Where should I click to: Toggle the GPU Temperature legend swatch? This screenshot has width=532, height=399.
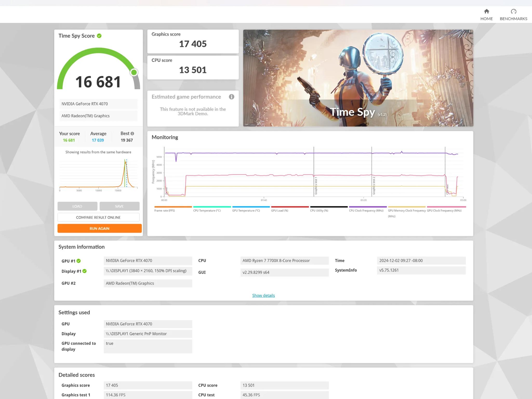251,207
